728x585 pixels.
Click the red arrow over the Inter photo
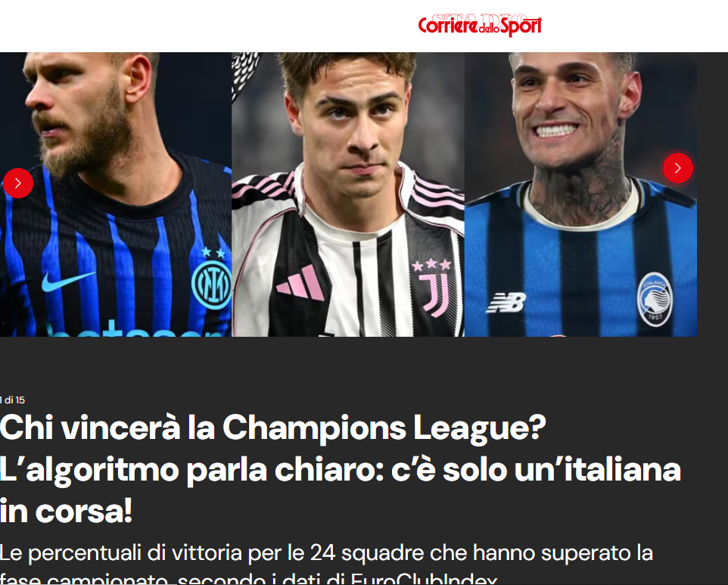click(18, 183)
